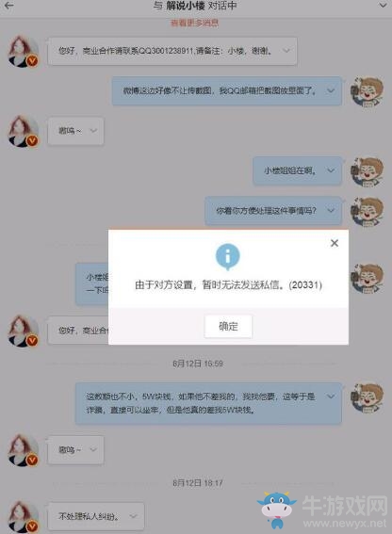Viewport: 392px width, 534px height.
Task: Click the 确定 button in dialog
Action: pyautogui.click(x=228, y=326)
